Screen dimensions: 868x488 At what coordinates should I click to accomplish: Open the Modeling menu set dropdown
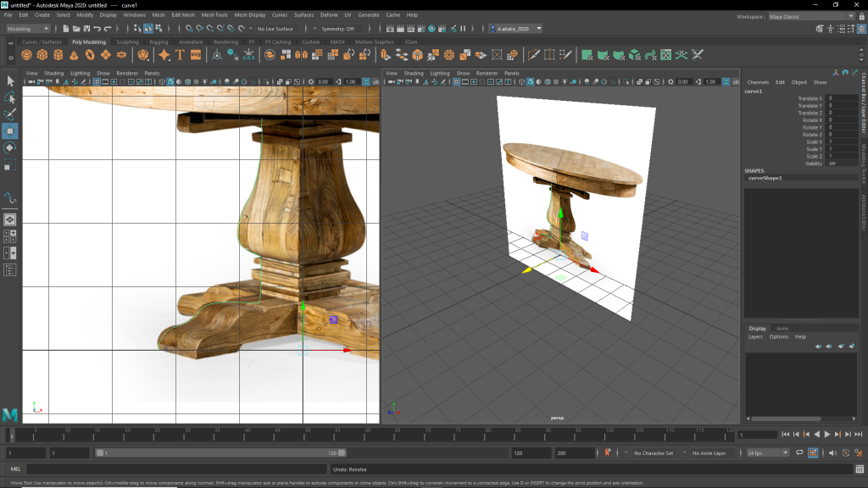(28, 29)
